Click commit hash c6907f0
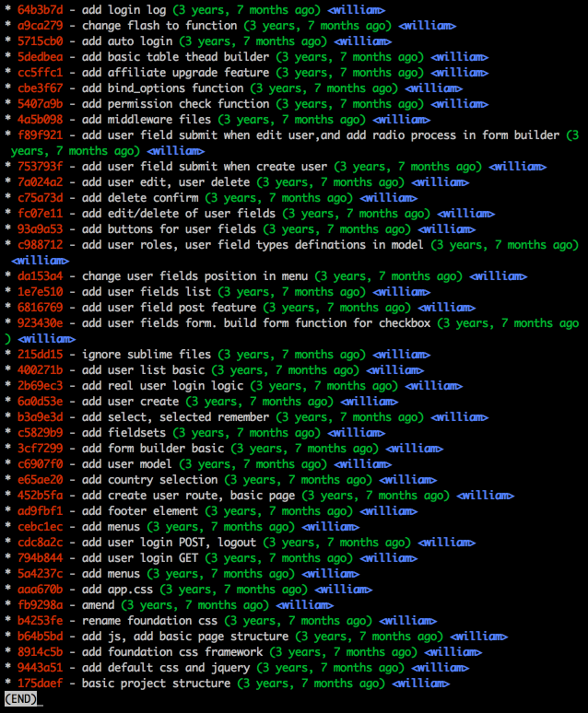The image size is (588, 713). (40, 463)
